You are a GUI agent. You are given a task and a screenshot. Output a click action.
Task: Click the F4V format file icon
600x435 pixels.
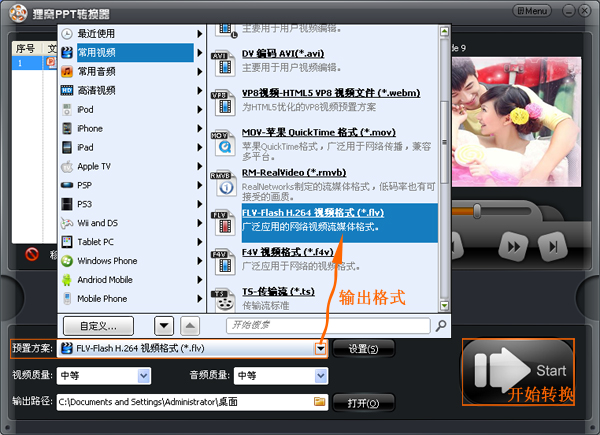tap(223, 262)
